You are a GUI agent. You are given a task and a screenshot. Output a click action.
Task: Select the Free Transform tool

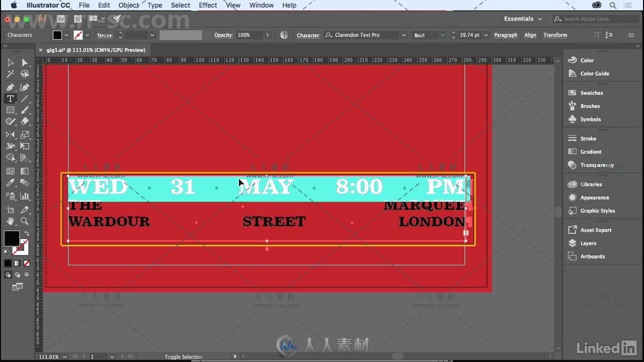pos(25,146)
